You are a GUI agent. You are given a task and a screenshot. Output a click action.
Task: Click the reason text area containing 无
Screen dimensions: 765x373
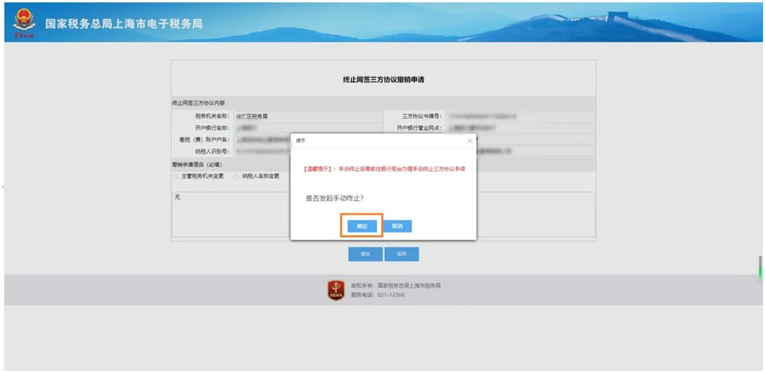[230, 214]
